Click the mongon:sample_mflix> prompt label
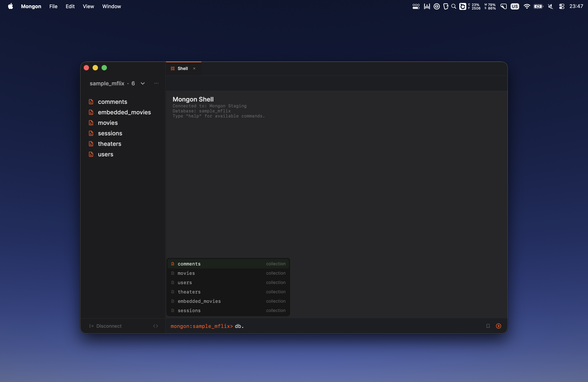The image size is (588, 382). click(x=202, y=326)
